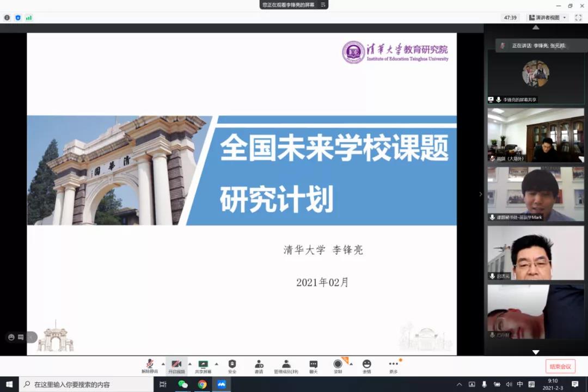Select video tile with bookshelf office
Viewport: 588px width, 392px height.
[x=536, y=135]
